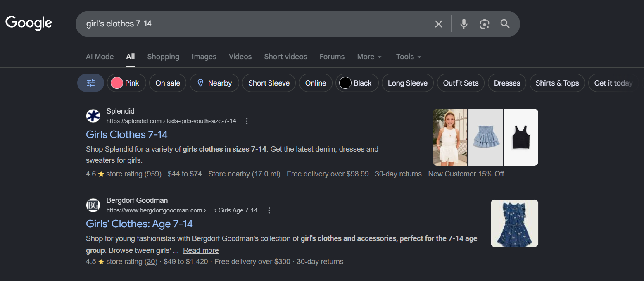Open the 959 store rating reviews link
Viewport: 644px width, 281px height.
(x=153, y=174)
